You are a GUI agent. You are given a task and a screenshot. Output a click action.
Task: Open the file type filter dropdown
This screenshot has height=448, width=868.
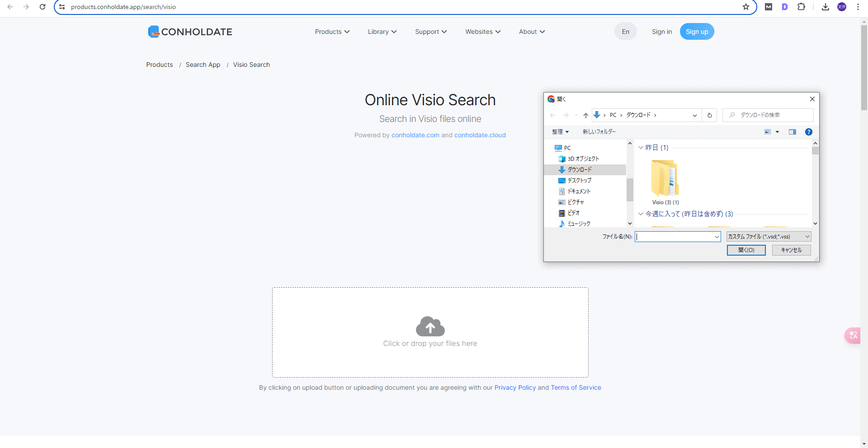[769, 237]
